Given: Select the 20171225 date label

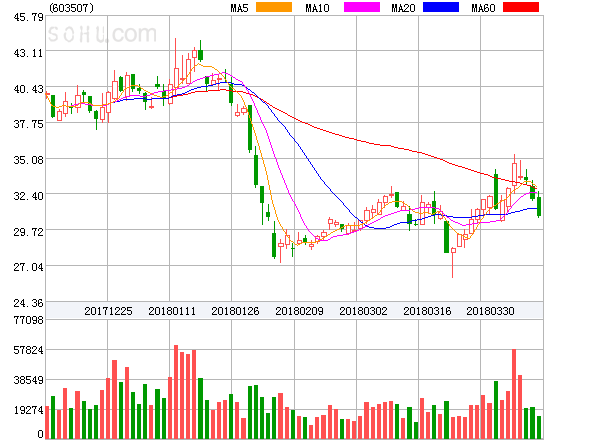Looking at the screenshot, I should pos(108,311).
